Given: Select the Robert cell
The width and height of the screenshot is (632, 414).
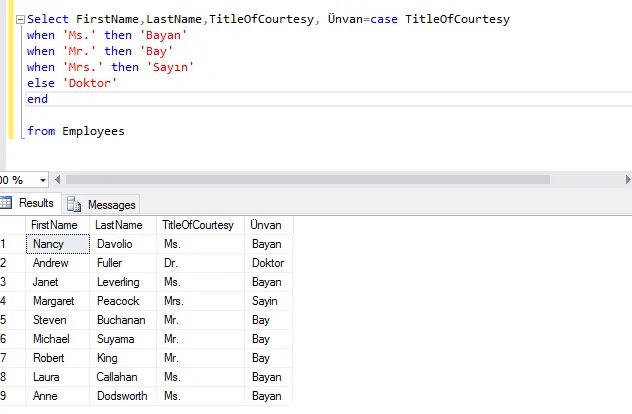Looking at the screenshot, I should point(58,358).
